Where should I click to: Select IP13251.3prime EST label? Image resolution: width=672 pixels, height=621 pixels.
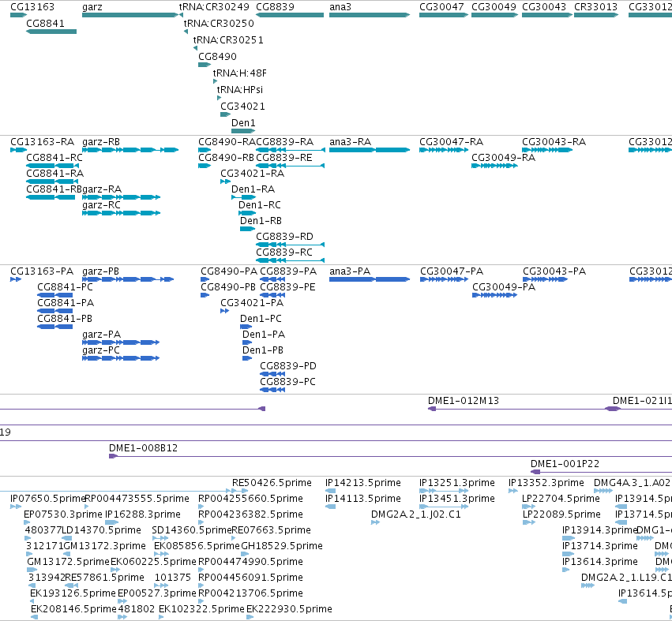coord(457,483)
